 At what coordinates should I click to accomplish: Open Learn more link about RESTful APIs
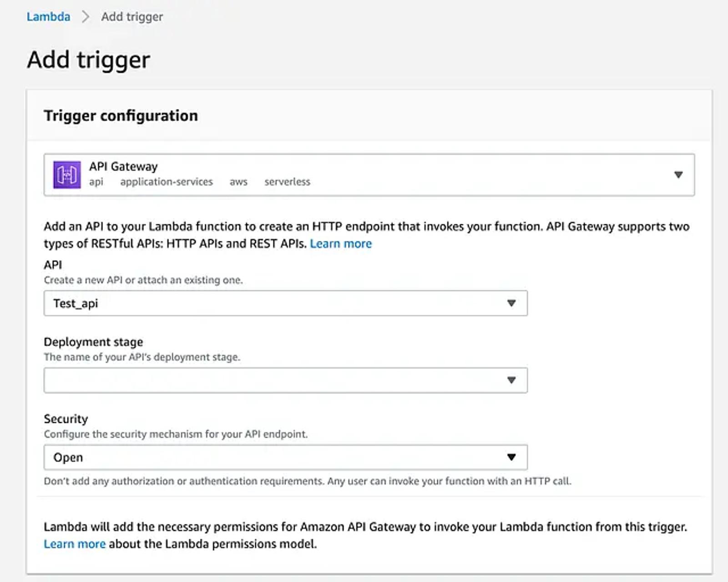341,244
